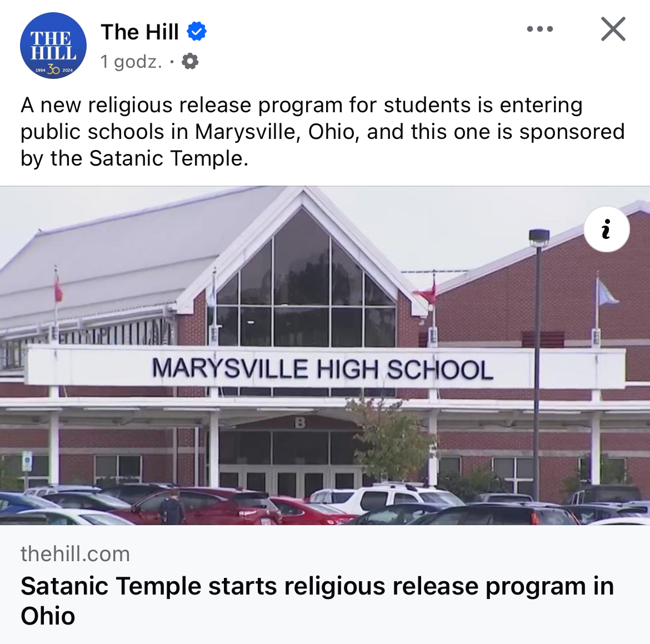Click the "1 godz." timestamp
This screenshot has height=644, width=650.
(131, 62)
